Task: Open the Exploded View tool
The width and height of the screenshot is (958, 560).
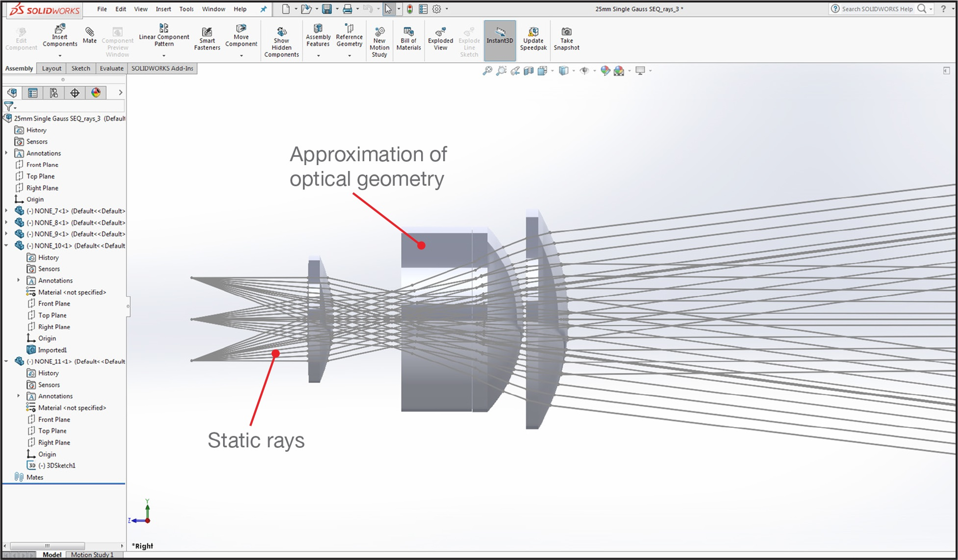Action: [440, 39]
